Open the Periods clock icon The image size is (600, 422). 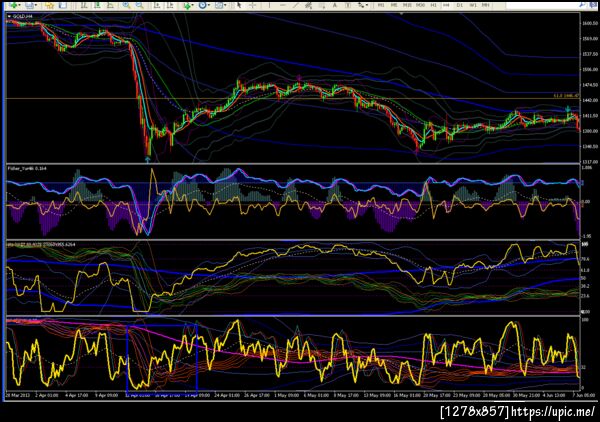pos(202,5)
